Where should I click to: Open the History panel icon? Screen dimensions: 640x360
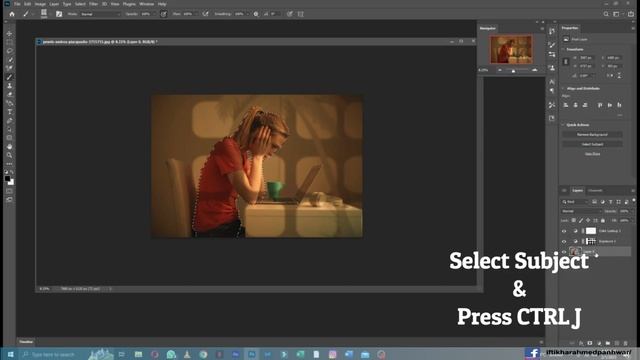552,31
